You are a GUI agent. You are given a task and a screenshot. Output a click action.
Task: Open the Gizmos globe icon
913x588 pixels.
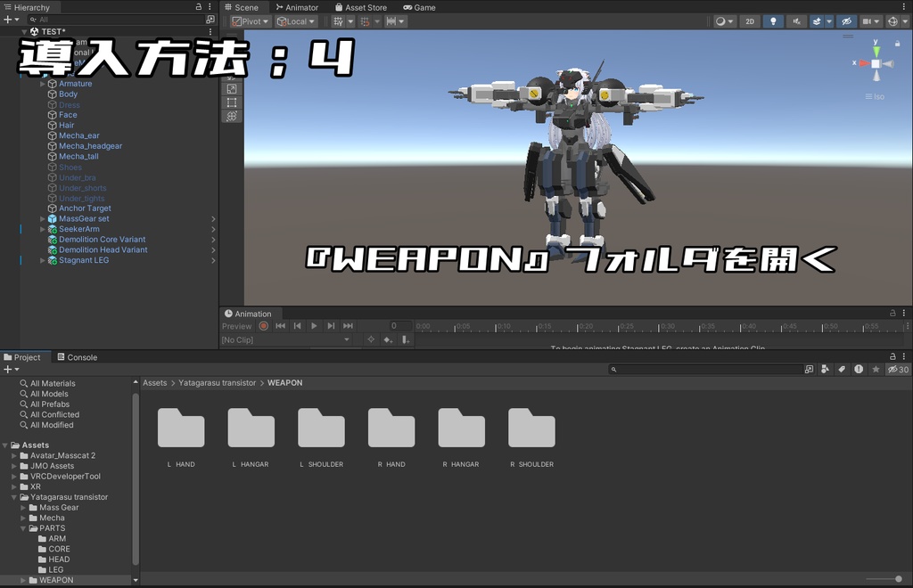click(x=892, y=21)
